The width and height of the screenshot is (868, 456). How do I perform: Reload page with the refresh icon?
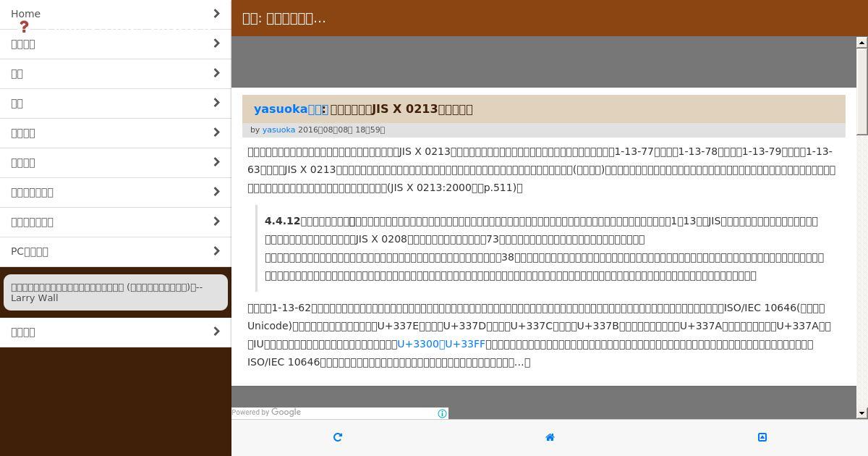point(338,437)
